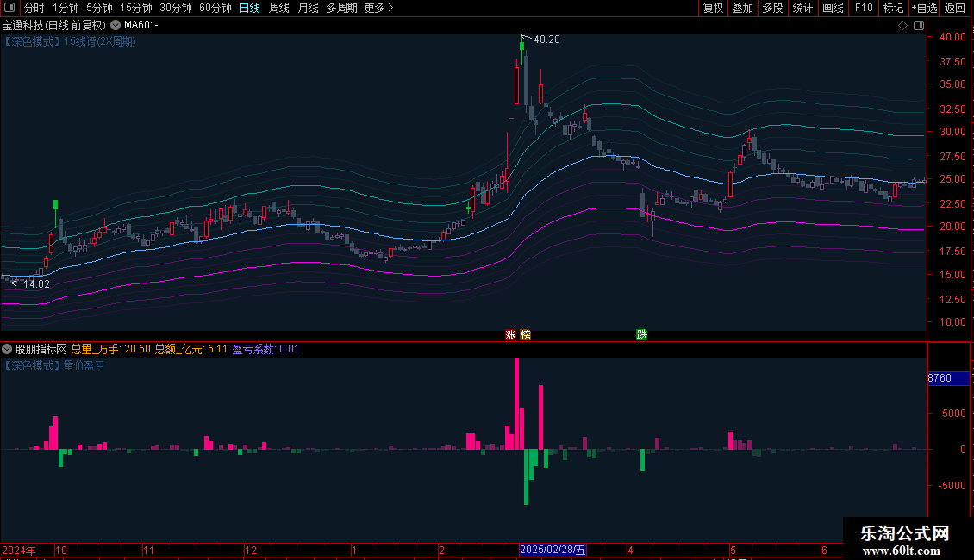This screenshot has width=974, height=560.
Task: Expand the 股朋指标网 indicator dropdown arrow
Action: (x=7, y=349)
